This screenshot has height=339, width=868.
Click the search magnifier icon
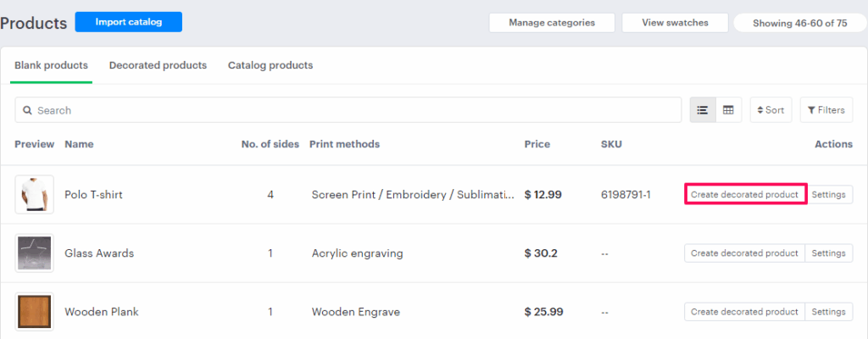[27, 111]
